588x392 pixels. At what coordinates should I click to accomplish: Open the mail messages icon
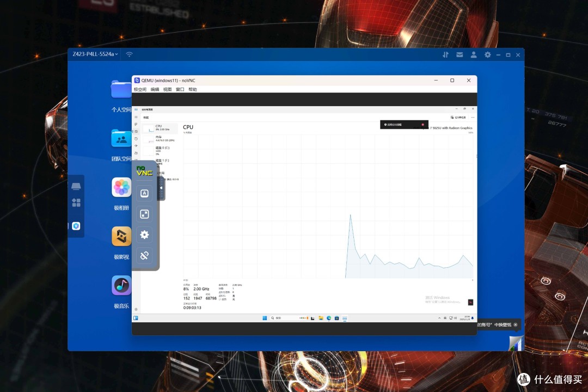[x=460, y=55]
